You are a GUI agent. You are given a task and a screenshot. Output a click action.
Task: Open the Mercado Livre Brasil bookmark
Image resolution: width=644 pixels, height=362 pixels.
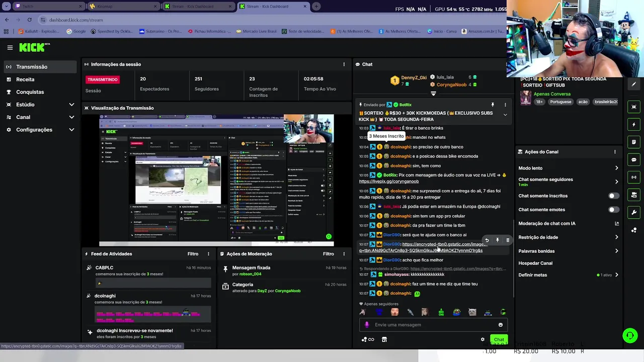tap(257, 31)
